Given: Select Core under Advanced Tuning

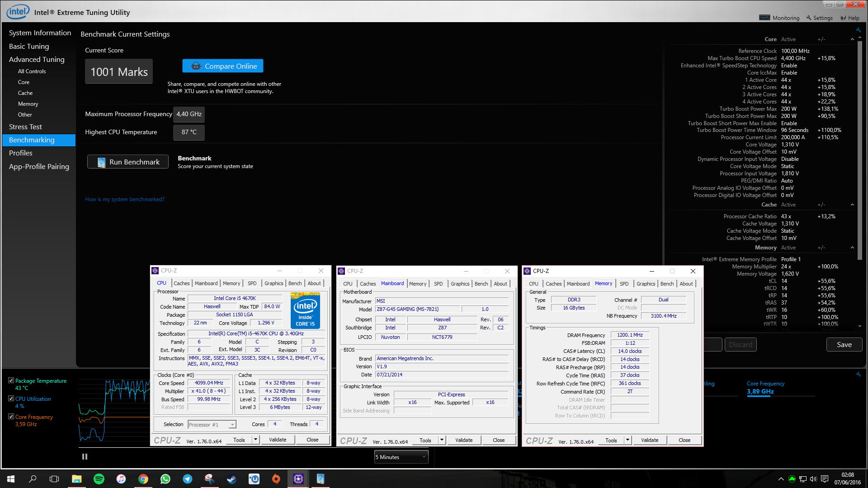Looking at the screenshot, I should [24, 82].
